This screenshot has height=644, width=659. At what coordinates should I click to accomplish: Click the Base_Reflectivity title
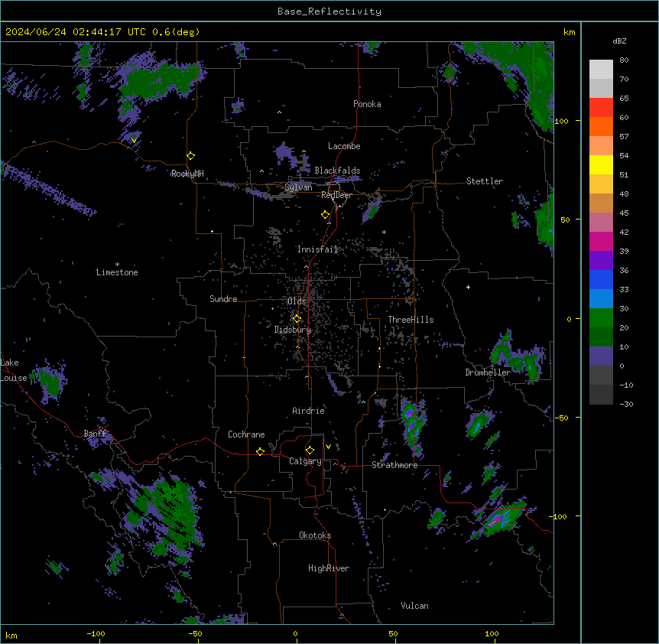[x=329, y=11]
